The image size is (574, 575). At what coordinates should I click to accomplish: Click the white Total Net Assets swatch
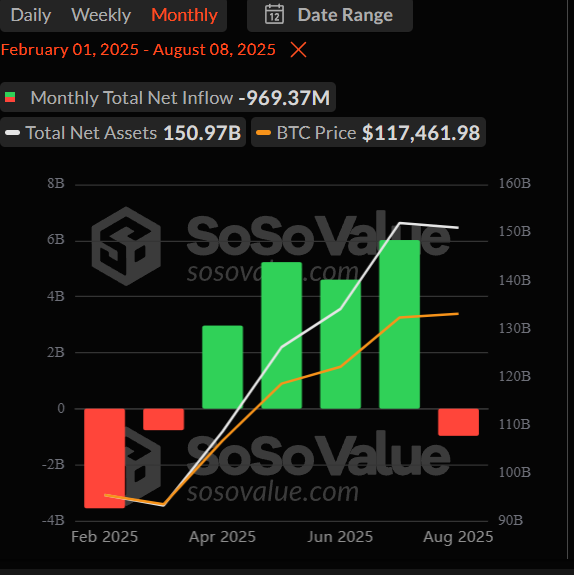click(12, 133)
